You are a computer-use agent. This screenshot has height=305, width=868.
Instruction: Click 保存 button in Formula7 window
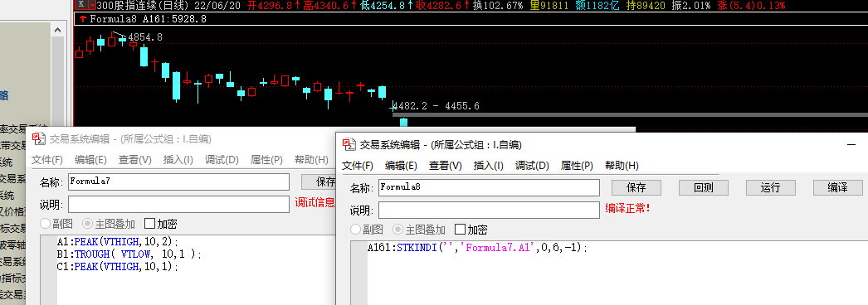pos(319,182)
